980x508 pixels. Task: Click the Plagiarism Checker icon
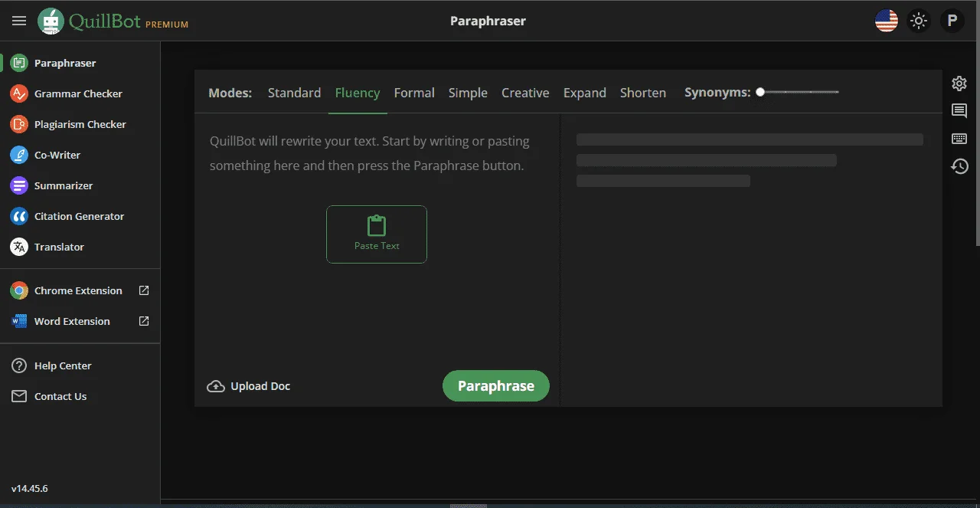(19, 124)
